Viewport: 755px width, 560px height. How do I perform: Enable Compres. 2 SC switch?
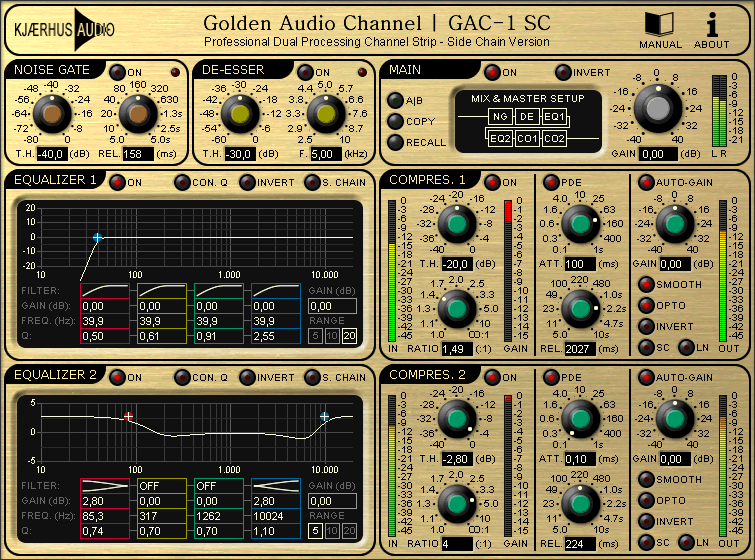646,542
